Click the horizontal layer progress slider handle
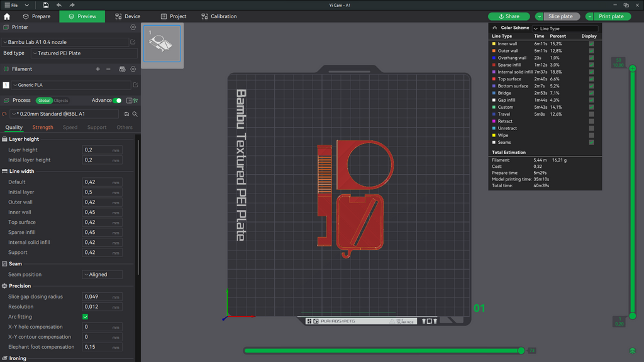Screen dimensions: 644x362 521,351
